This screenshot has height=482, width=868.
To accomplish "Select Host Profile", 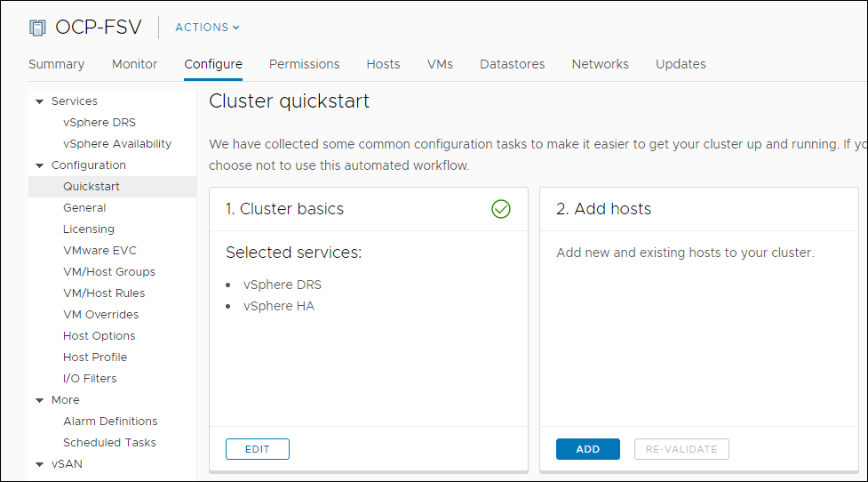I will [95, 357].
